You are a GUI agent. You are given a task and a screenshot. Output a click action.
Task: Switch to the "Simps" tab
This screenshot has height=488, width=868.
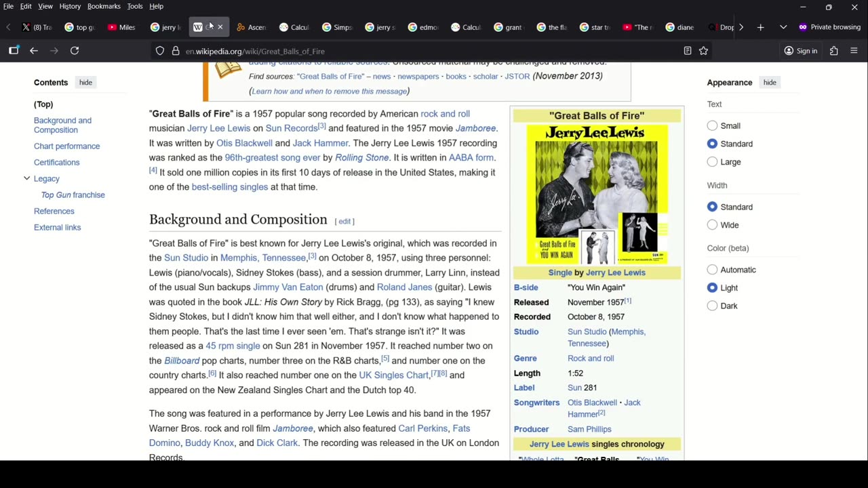[337, 27]
